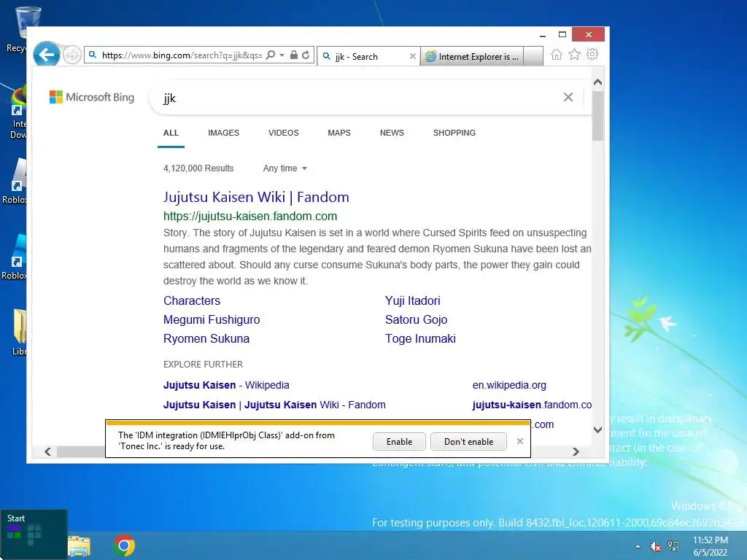This screenshot has height=560, width=747.
Task: Click the muted volume speaker tray icon
Action: click(x=656, y=547)
